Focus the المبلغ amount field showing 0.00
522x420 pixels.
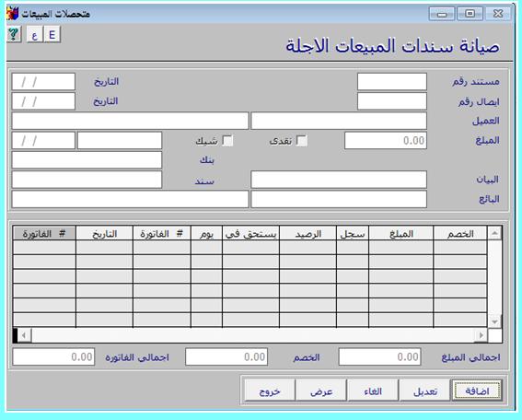tap(386, 141)
